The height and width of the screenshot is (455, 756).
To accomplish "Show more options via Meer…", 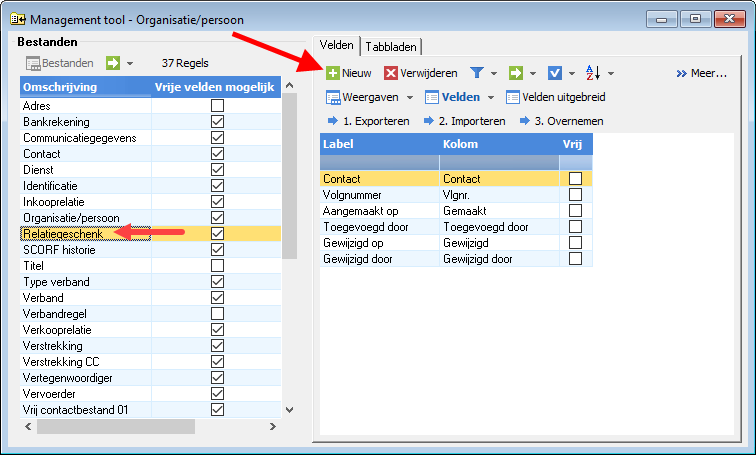I will coord(702,73).
